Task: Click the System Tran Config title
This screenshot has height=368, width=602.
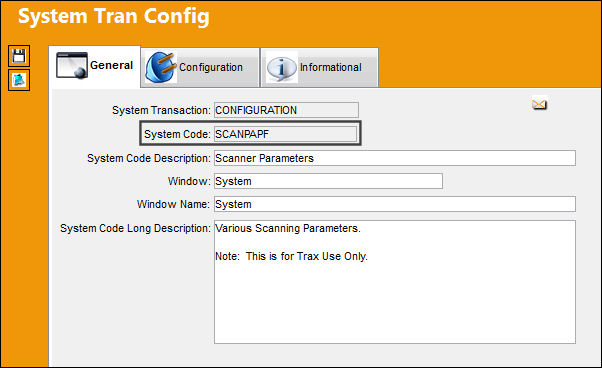Action: [x=114, y=17]
